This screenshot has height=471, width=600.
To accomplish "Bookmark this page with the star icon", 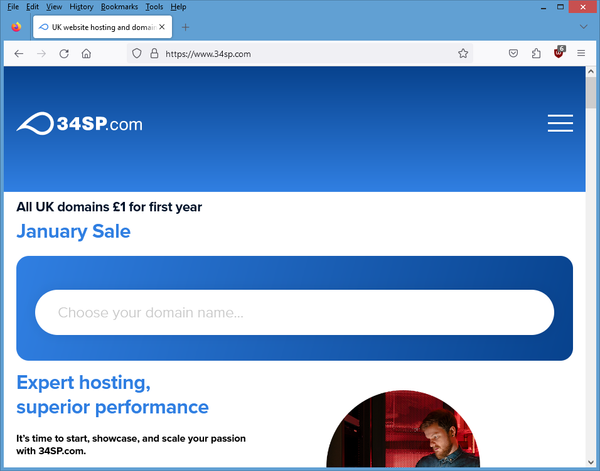I will pyautogui.click(x=463, y=54).
